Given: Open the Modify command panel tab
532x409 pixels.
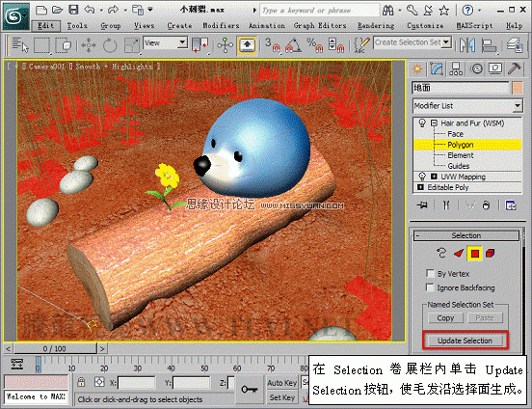Looking at the screenshot, I should click(x=437, y=68).
